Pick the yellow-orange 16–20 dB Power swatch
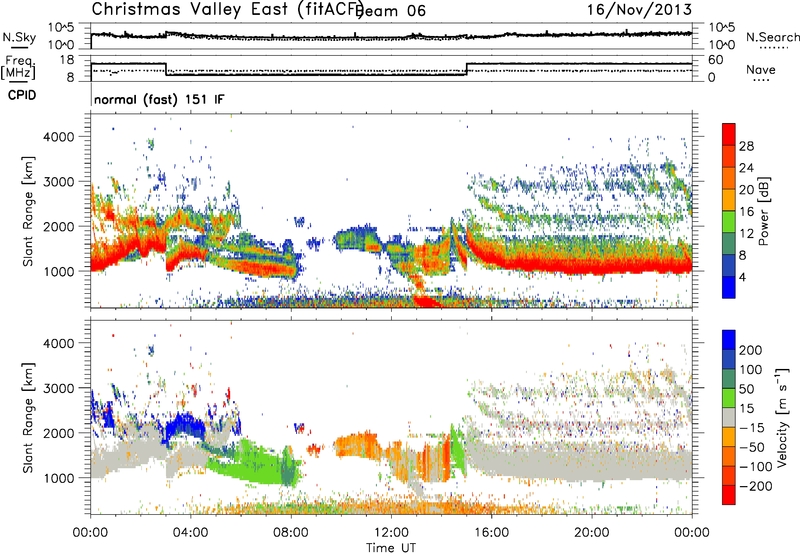 click(729, 200)
